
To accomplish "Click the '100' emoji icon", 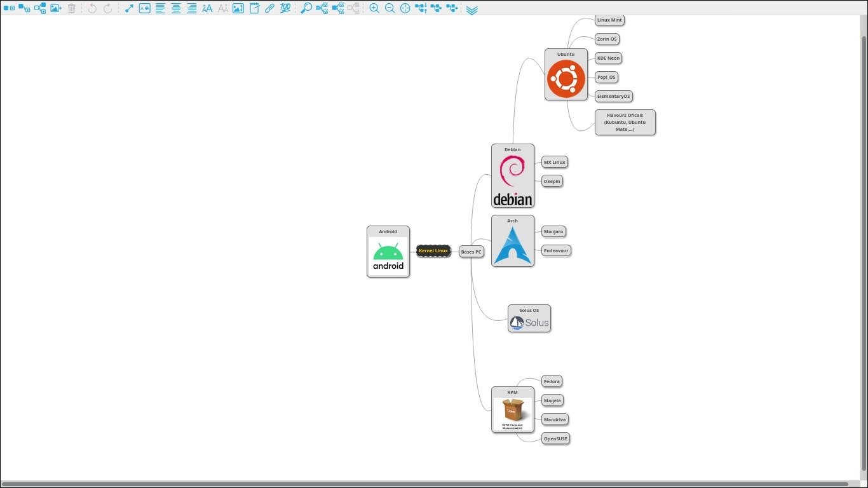I will coord(285,8).
